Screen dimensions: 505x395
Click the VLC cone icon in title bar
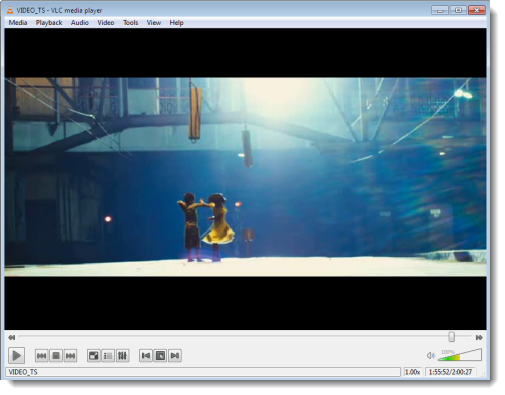click(x=10, y=10)
